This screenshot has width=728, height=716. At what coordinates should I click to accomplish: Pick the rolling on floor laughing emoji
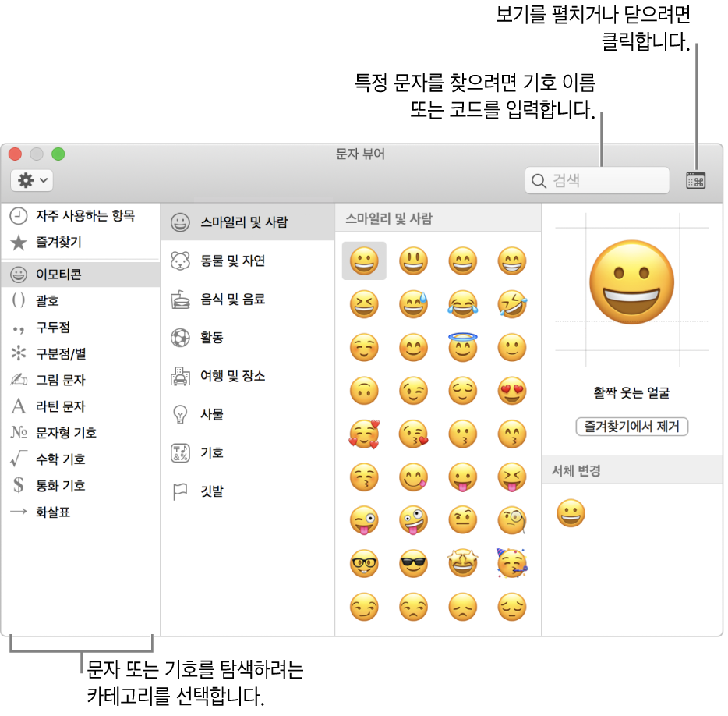512,304
